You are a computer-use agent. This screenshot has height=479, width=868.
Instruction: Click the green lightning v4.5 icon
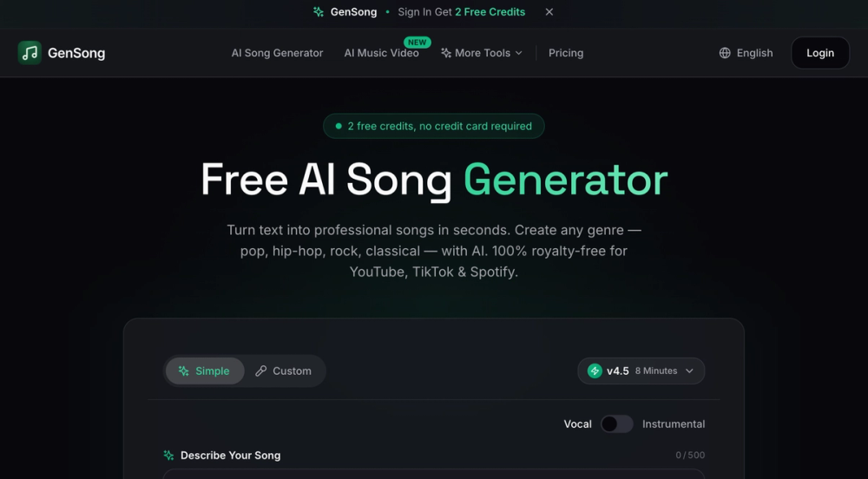coord(595,371)
